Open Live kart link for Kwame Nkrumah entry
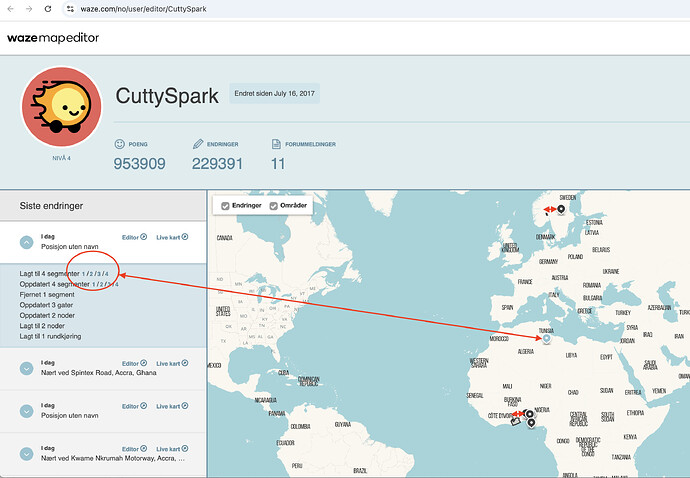 coord(171,449)
